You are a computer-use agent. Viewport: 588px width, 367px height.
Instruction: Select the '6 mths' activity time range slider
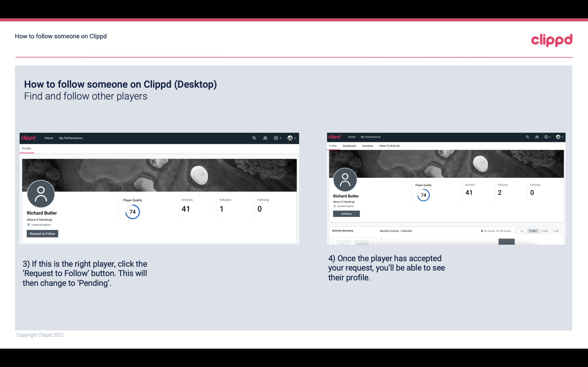click(x=533, y=231)
